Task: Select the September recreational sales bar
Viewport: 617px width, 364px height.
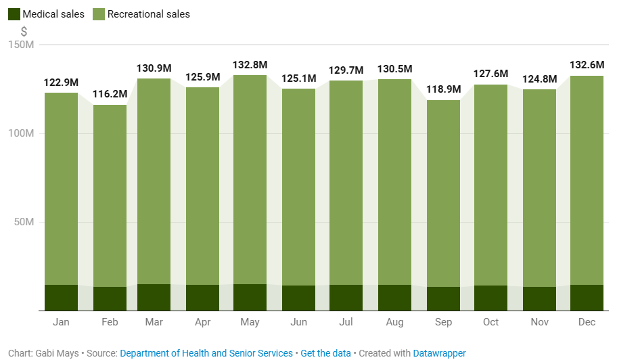Action: click(443, 193)
